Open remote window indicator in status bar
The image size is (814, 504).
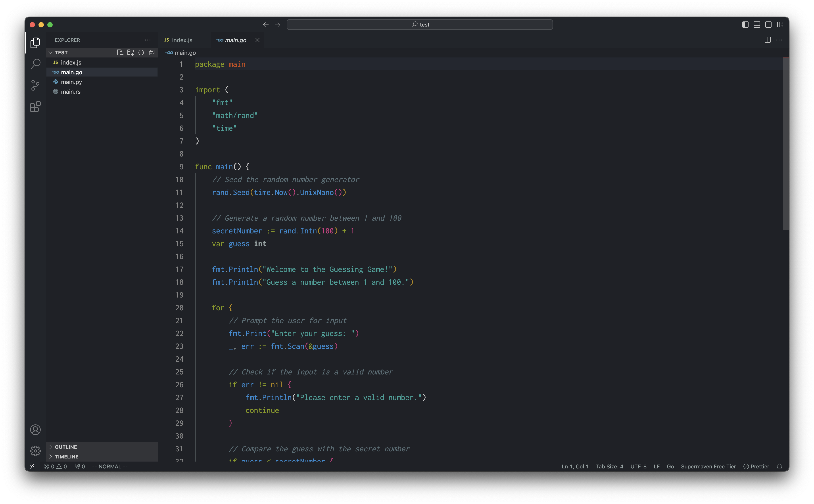(32, 466)
